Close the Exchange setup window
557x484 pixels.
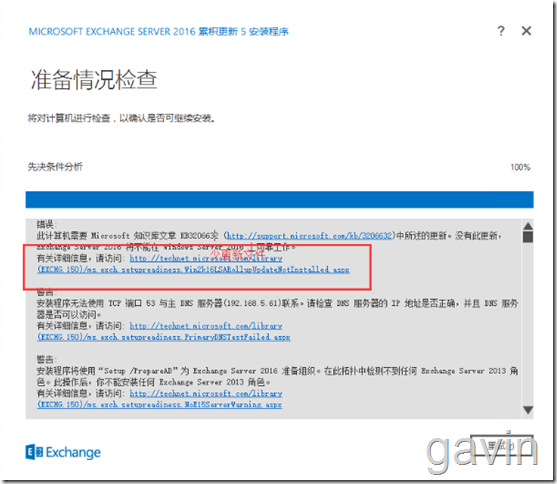[526, 31]
